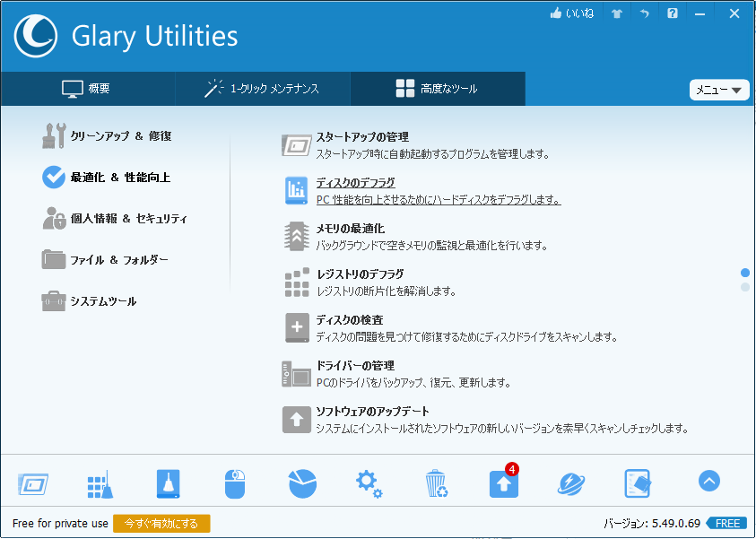
Task: Select the 最適化 & 性能向上 category
Action: [106, 178]
